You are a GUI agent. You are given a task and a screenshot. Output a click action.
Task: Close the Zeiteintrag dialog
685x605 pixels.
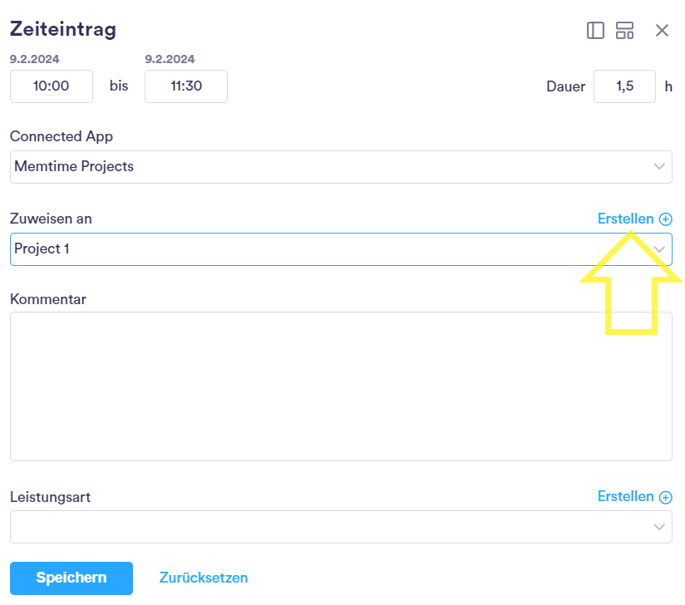pyautogui.click(x=662, y=31)
